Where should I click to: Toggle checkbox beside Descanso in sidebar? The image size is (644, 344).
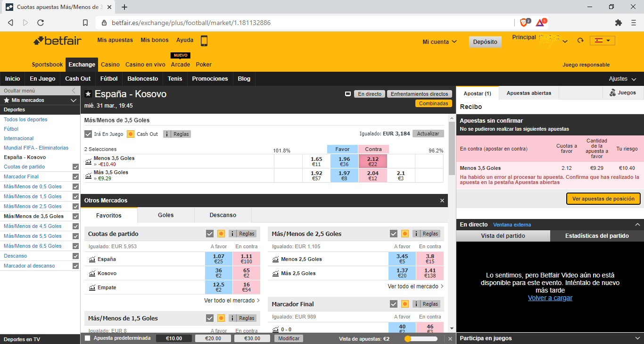pos(75,256)
